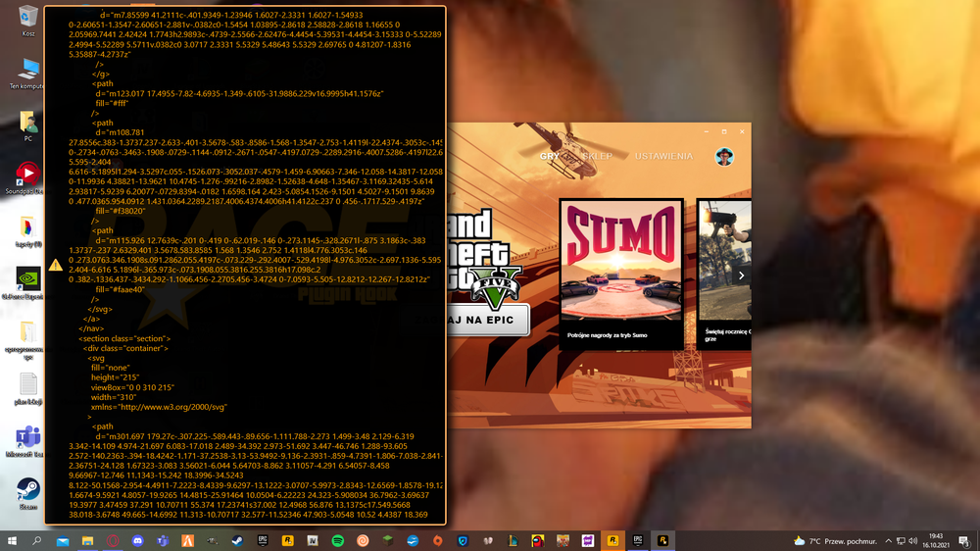The height and width of the screenshot is (551, 980).
Task: Advance the news carousel with right chevron
Action: 741,275
